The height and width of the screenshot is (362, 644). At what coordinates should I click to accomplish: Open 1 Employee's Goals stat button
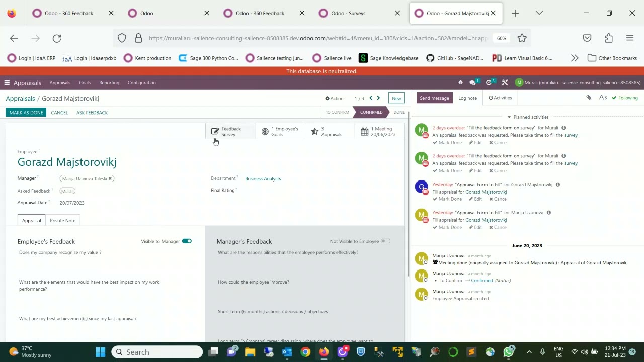280,132
